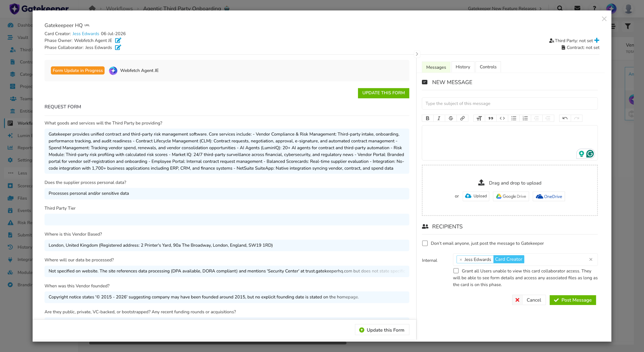Attach a file from Google Drive
This screenshot has width=644, height=352.
point(511,196)
